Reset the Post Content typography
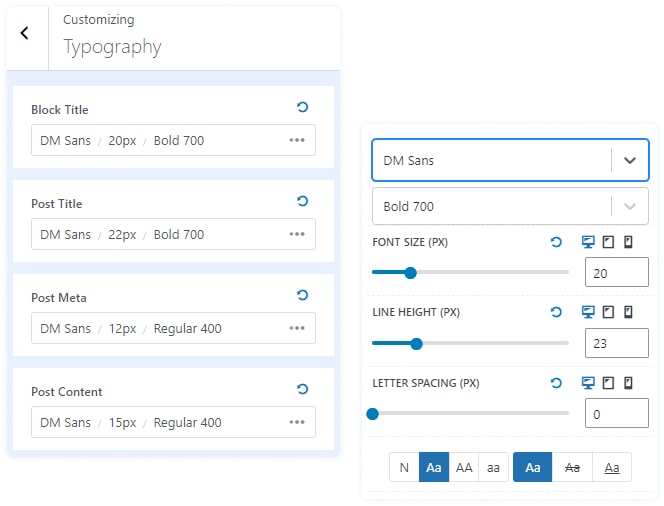Viewport: 664px width, 506px height. tap(303, 389)
